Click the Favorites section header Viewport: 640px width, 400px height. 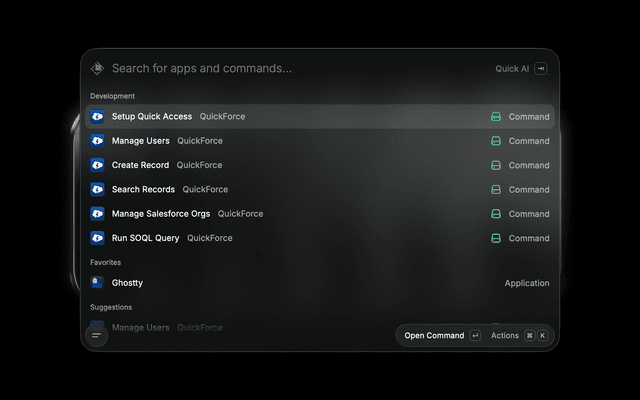(105, 262)
